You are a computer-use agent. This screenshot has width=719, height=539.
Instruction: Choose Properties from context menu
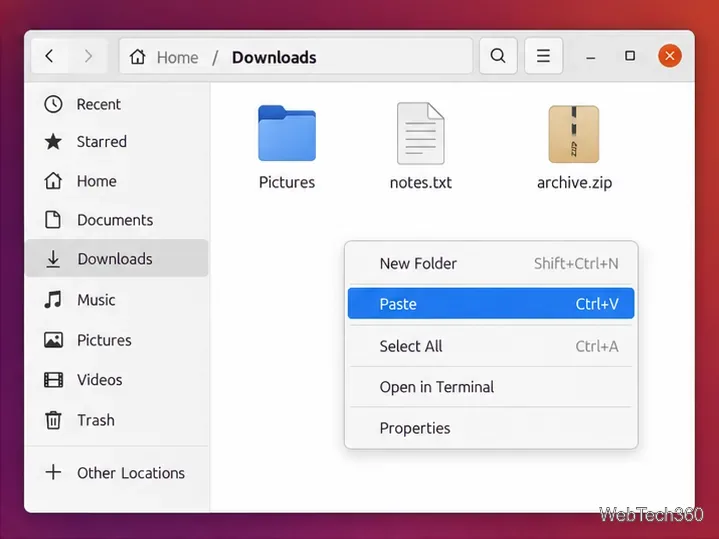click(x=491, y=428)
